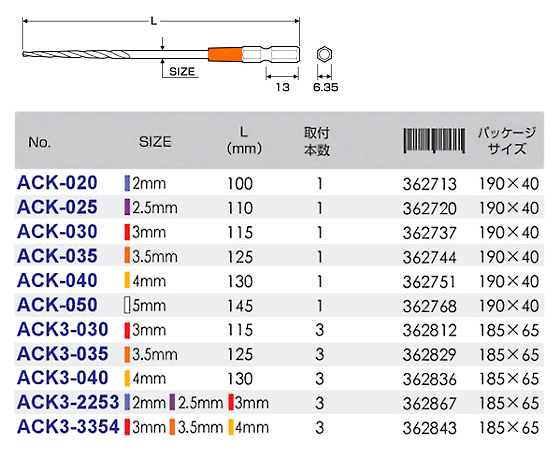Viewport: 560px width, 450px height.
Task: Click the barcode icon in table header
Action: coord(434,141)
